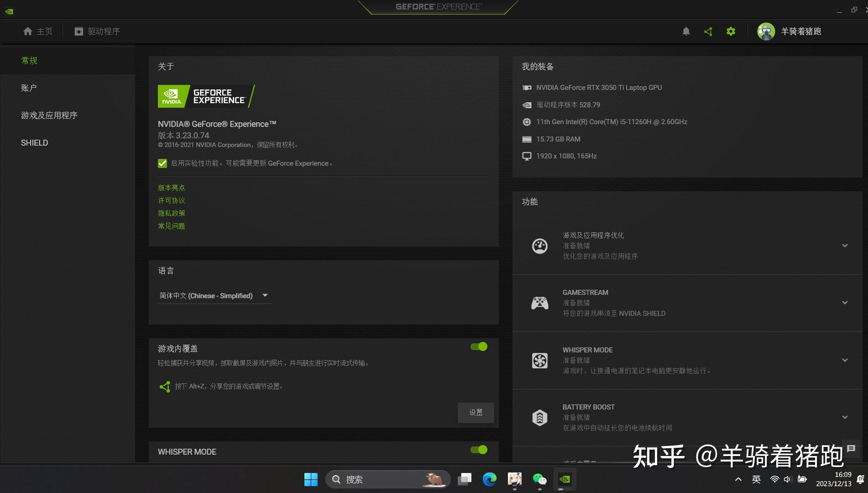Image resolution: width=868 pixels, height=493 pixels.
Task: Open the 许可协议 link
Action: pos(172,201)
